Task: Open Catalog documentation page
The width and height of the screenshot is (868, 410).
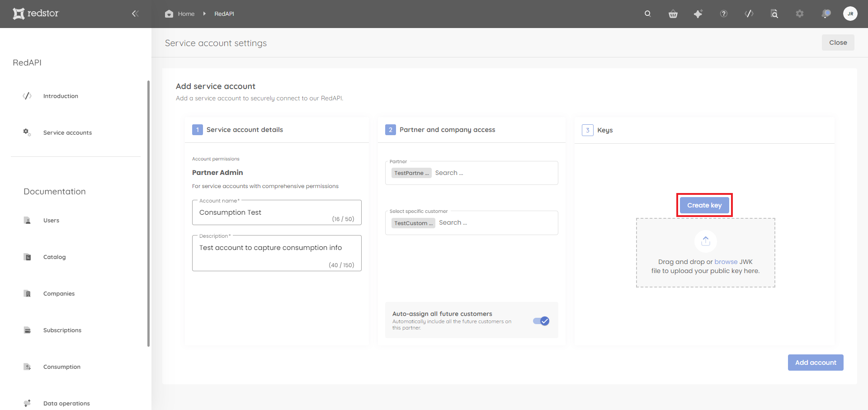Action: (x=54, y=257)
